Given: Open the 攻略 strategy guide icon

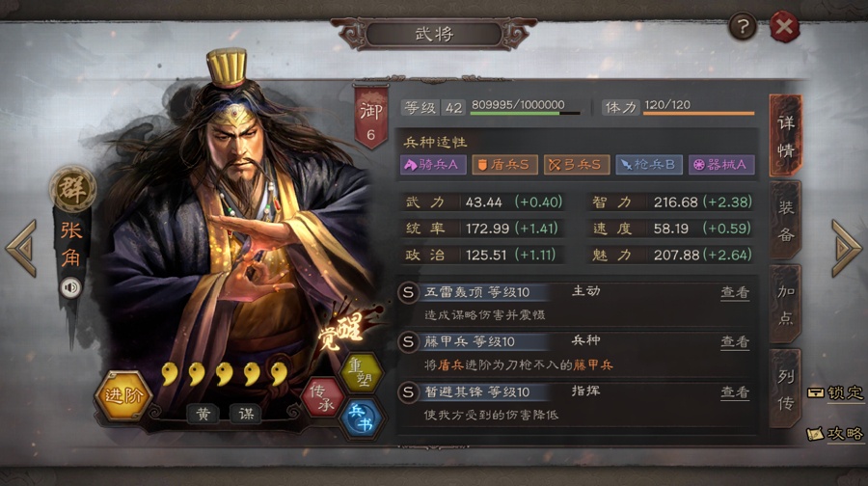Looking at the screenshot, I should tap(835, 433).
